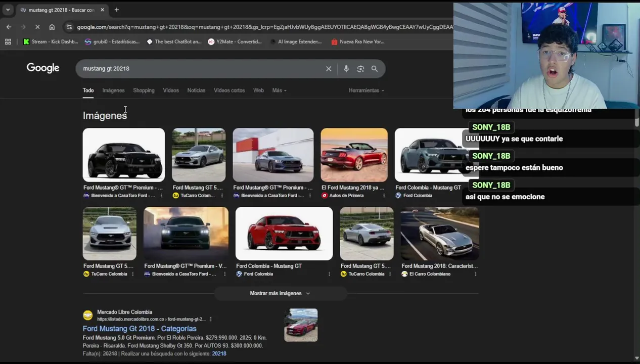Open more options for Autos de Primera image
640x364 pixels.
pos(384,196)
